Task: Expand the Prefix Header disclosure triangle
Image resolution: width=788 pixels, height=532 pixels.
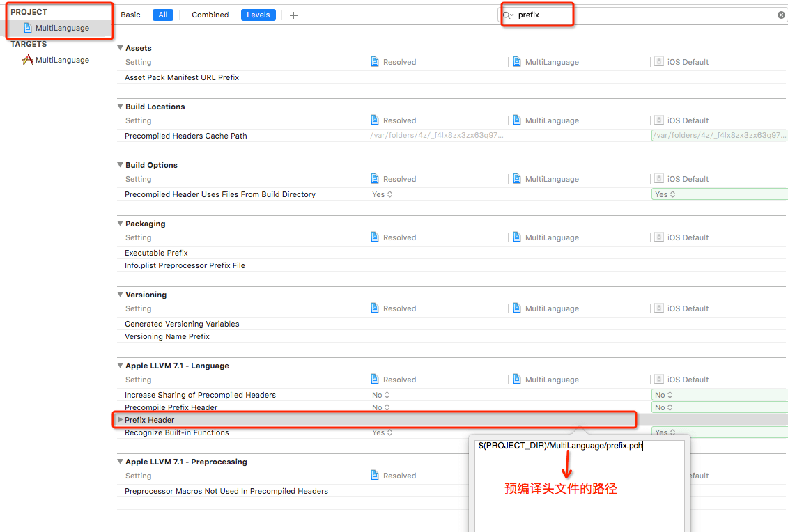Action: click(121, 420)
